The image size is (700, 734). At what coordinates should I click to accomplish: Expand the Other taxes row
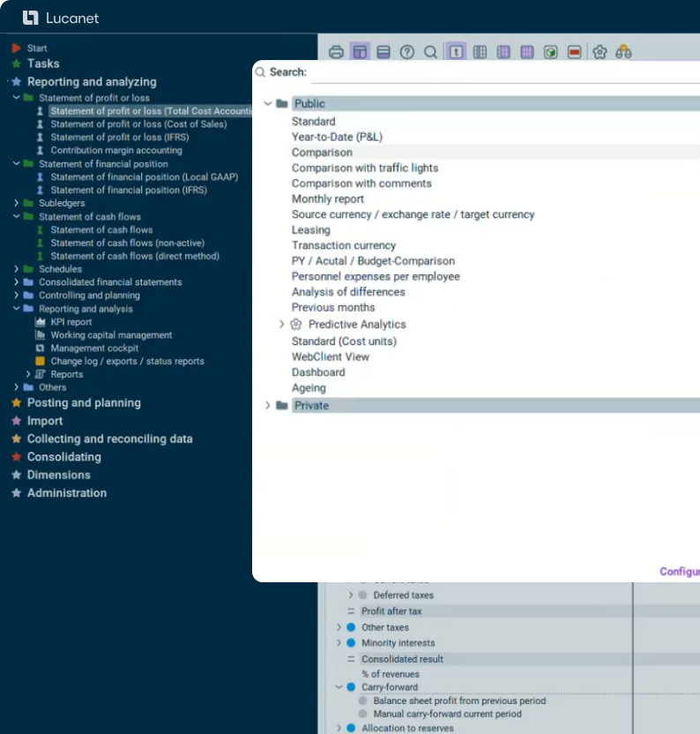click(x=339, y=627)
